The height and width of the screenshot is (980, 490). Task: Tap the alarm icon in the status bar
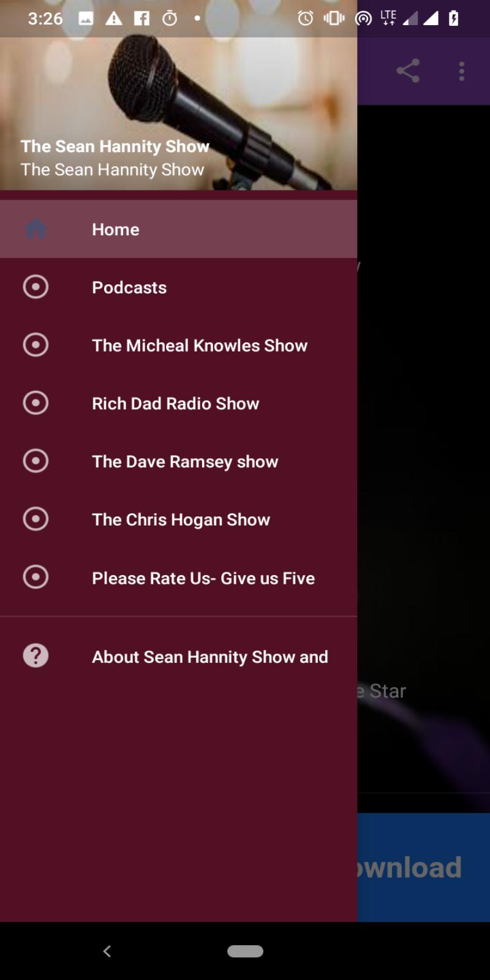[305, 18]
